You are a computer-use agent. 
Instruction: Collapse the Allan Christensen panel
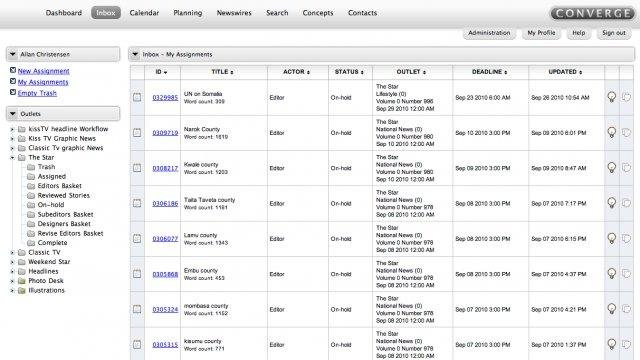tap(13, 54)
